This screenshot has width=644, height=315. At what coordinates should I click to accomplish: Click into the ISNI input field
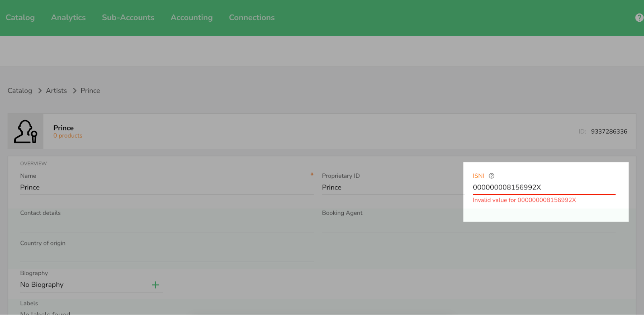[544, 187]
